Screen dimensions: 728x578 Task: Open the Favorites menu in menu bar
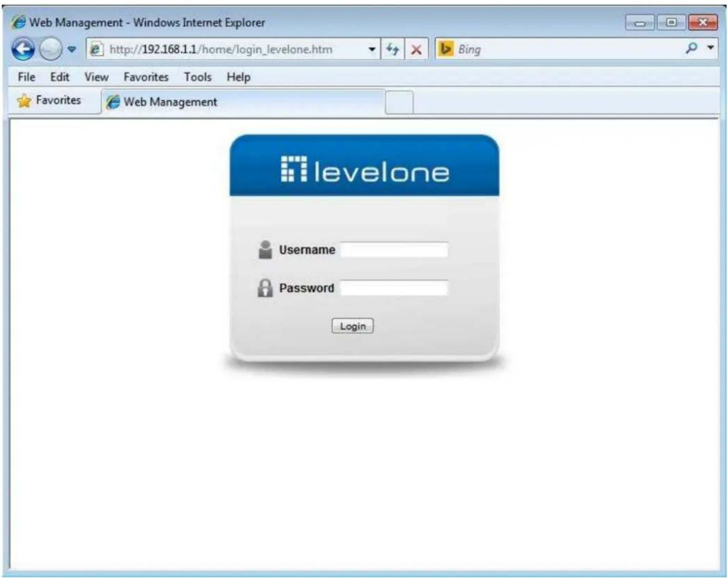tap(146, 77)
